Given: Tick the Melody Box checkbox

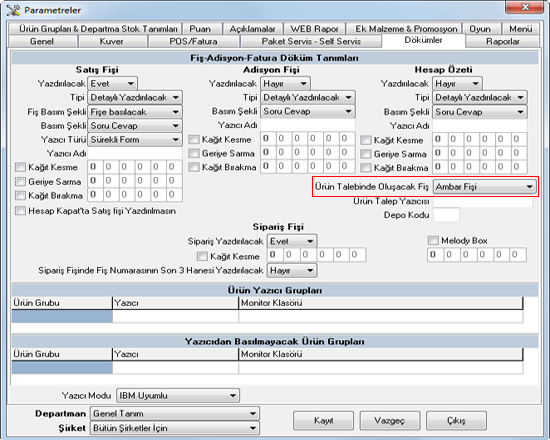Looking at the screenshot, I should [433, 240].
